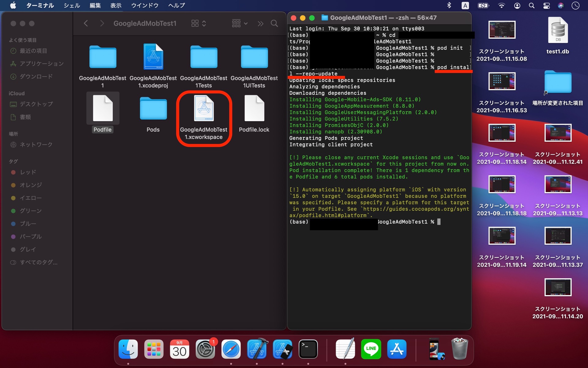Open Wi-Fi status in menu bar
588x368 pixels.
[501, 6]
